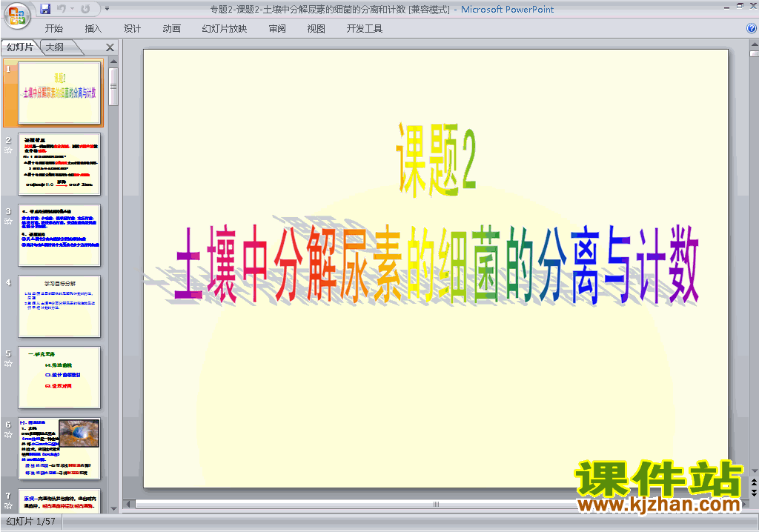The image size is (759, 532).
Task: Close the PowerPoint window
Action: click(x=753, y=6)
